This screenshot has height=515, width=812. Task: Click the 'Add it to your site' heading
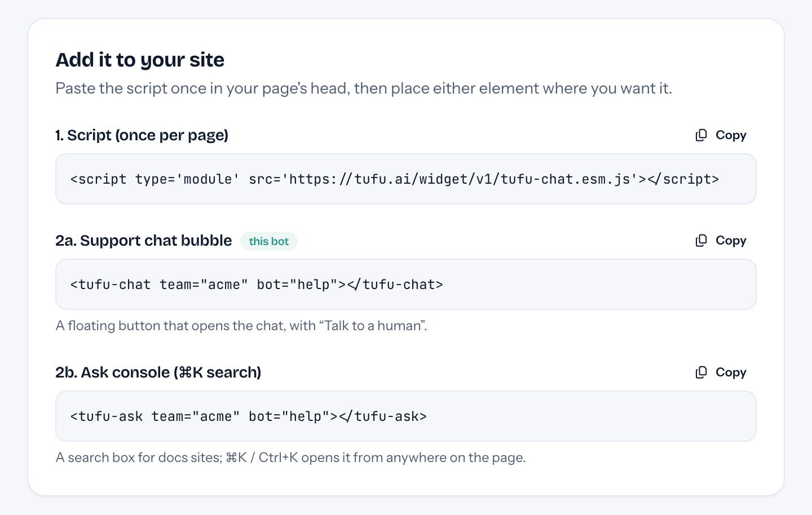140,60
